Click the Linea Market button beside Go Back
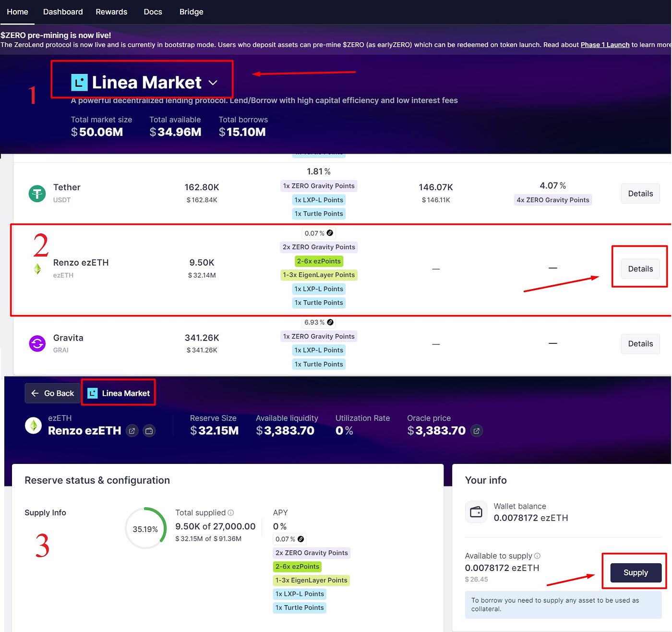This screenshot has width=672, height=632. point(119,393)
